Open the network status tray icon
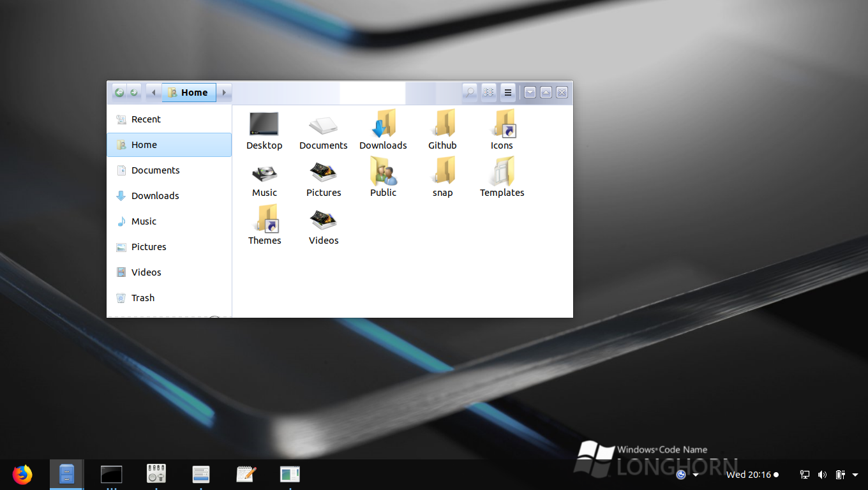 (805, 475)
